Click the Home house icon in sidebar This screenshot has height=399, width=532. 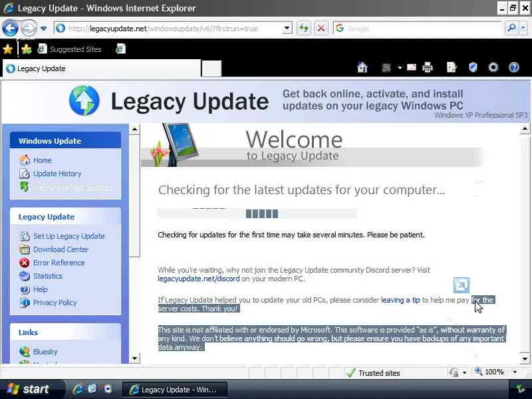[x=25, y=160]
